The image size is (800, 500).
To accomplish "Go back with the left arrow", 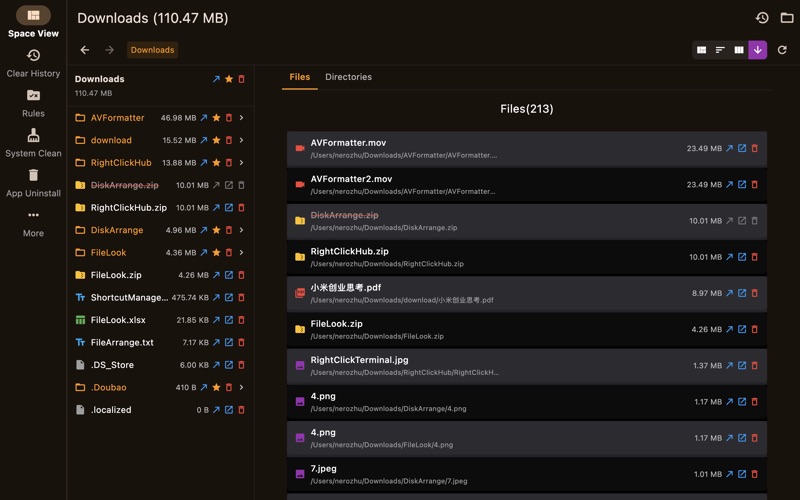I will click(85, 50).
